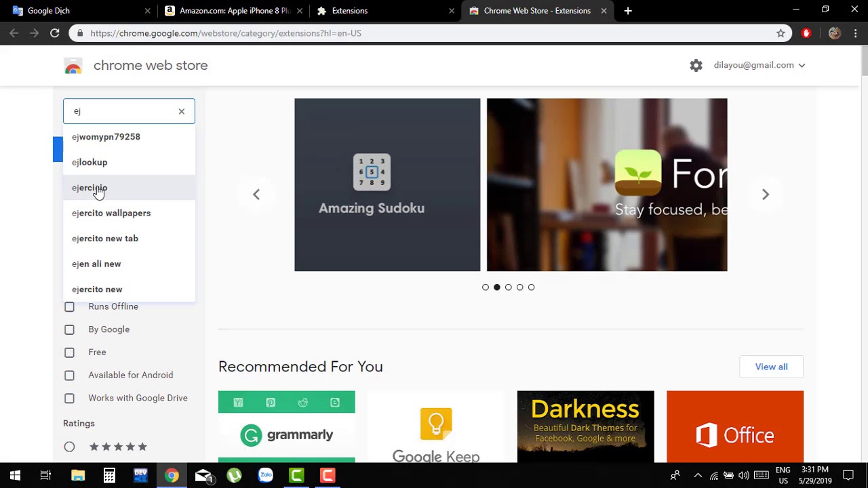The height and width of the screenshot is (488, 868).
Task: Open the Grammarly extension card
Action: [x=286, y=426]
